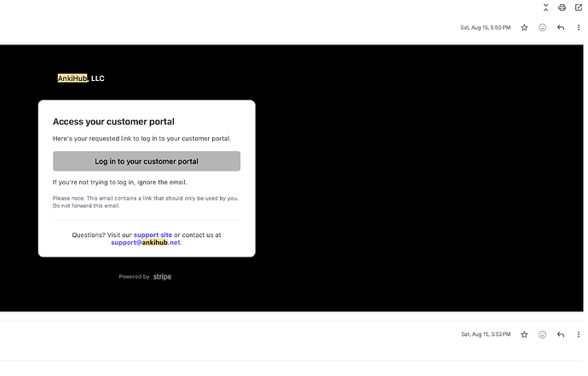
Task: Print the email conversation
Action: [x=562, y=8]
